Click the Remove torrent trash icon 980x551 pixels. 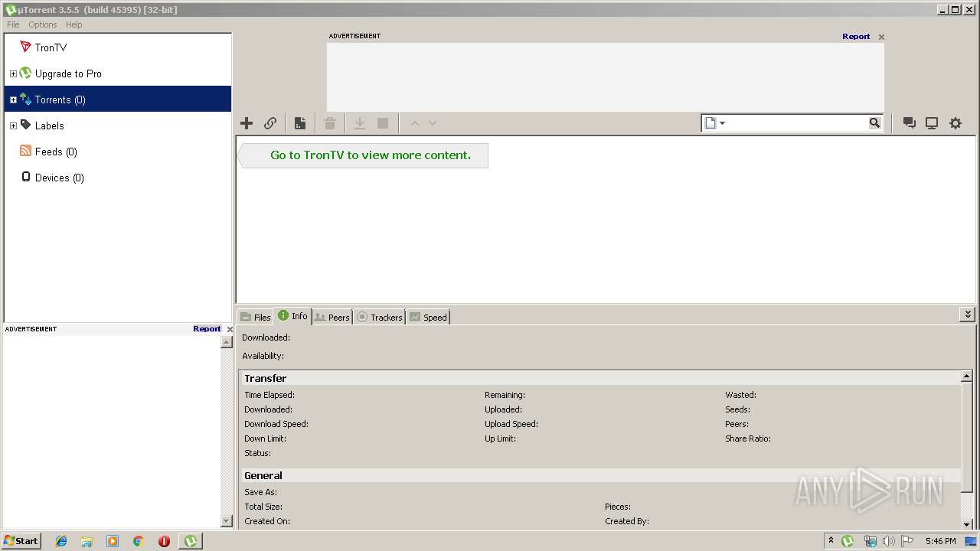(x=330, y=123)
